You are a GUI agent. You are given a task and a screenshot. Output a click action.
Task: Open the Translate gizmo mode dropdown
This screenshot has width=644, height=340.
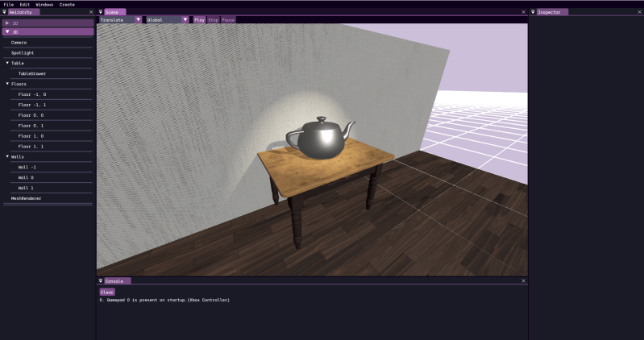pos(121,19)
